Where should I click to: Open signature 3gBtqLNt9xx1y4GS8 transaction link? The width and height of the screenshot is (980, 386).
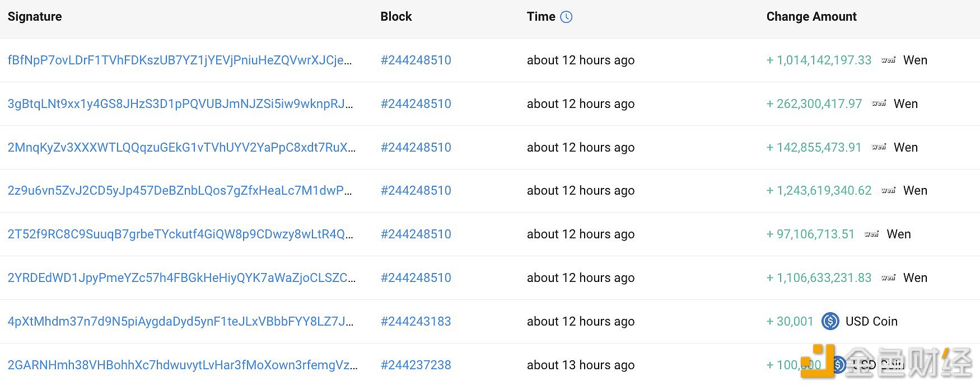(x=180, y=103)
